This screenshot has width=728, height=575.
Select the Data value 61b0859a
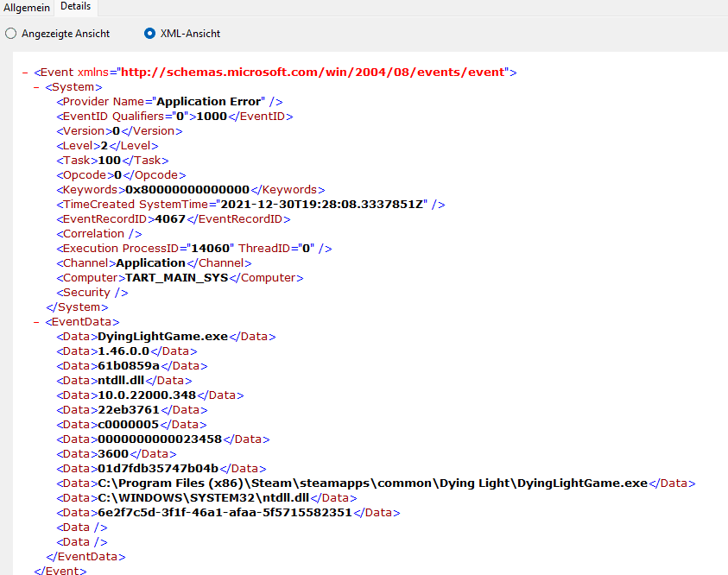click(x=129, y=366)
